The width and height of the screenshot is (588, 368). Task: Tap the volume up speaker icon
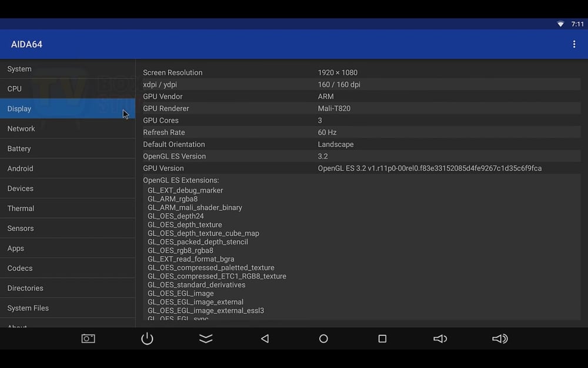500,339
